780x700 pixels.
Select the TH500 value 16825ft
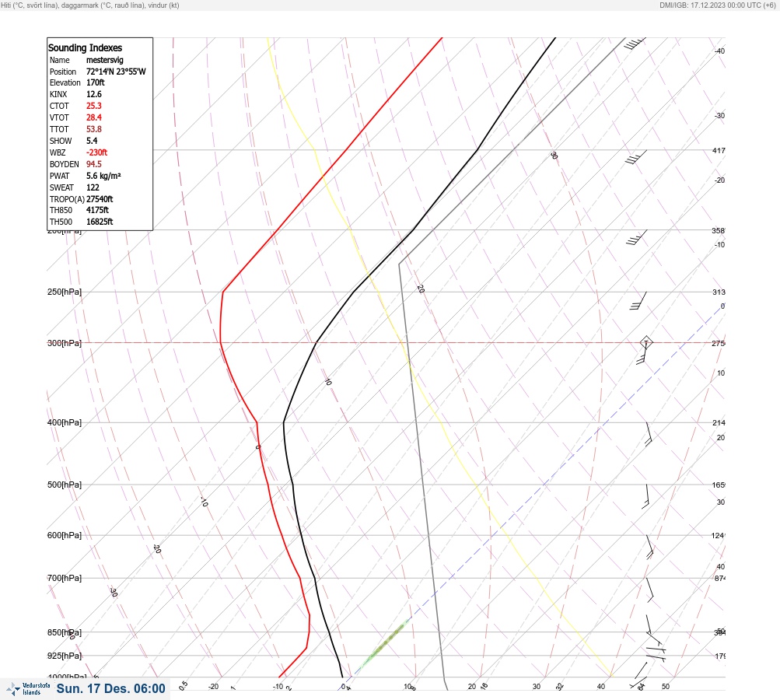pyautogui.click(x=100, y=222)
